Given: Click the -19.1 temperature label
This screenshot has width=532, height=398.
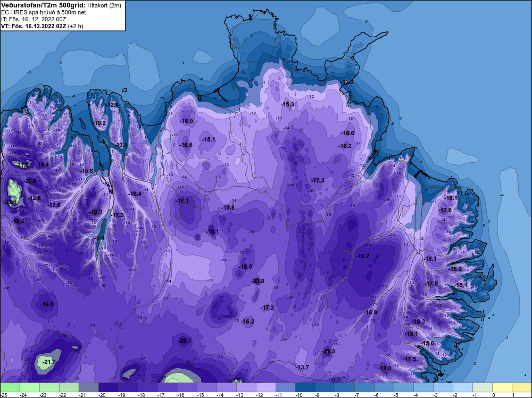Looking at the screenshot, I should coord(212,231).
